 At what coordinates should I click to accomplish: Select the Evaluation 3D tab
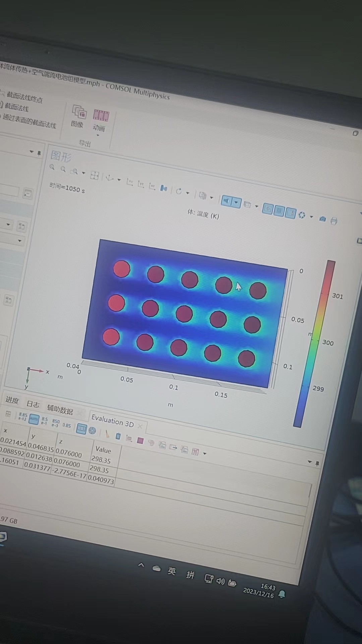tap(113, 421)
